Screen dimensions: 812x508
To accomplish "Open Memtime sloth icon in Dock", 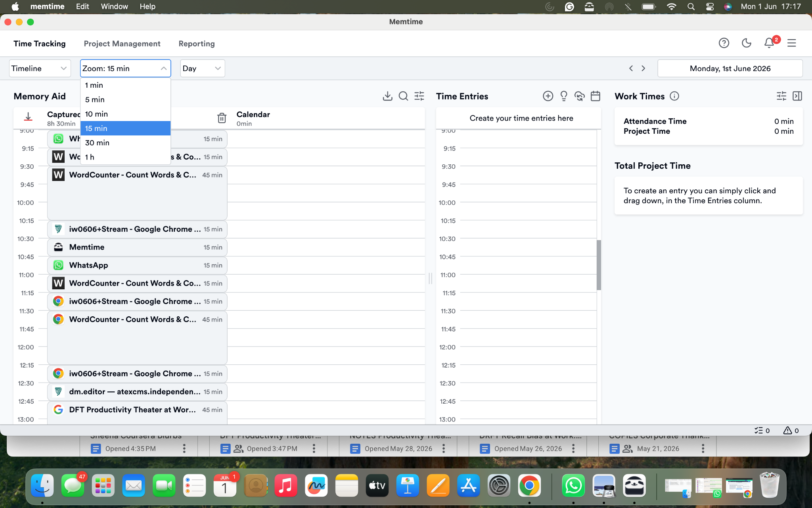I will click(x=634, y=485).
